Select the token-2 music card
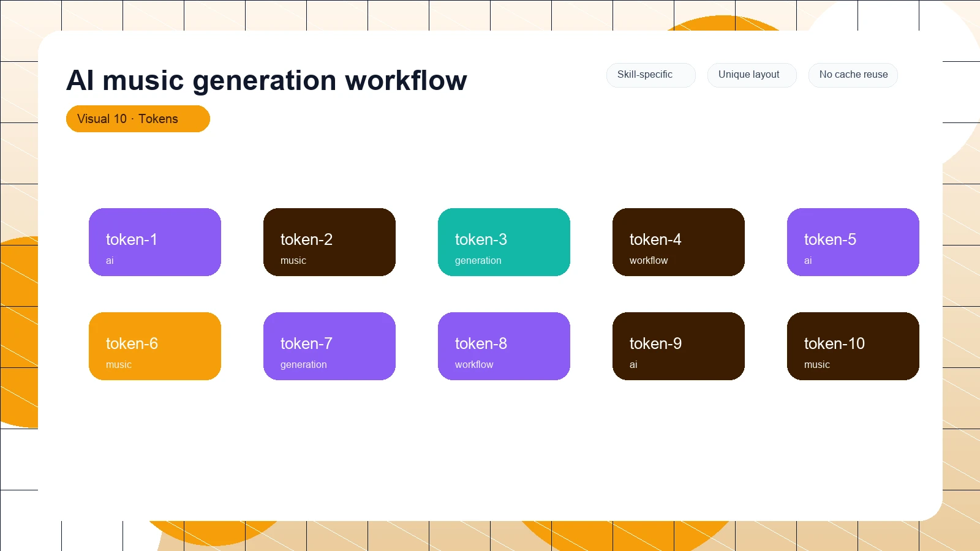980x551 pixels. pyautogui.click(x=330, y=242)
